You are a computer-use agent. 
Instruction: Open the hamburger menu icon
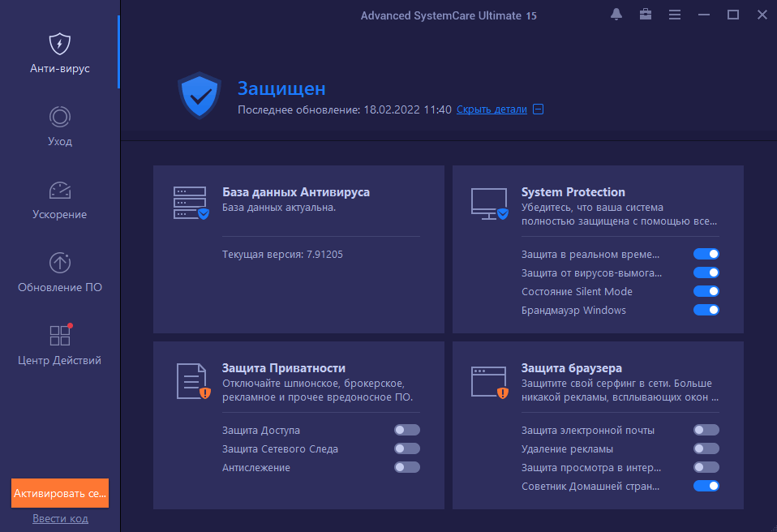[x=675, y=15]
